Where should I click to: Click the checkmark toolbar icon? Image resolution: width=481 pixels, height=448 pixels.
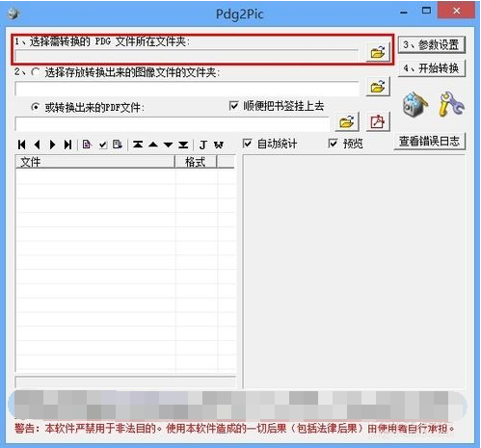click(x=103, y=145)
